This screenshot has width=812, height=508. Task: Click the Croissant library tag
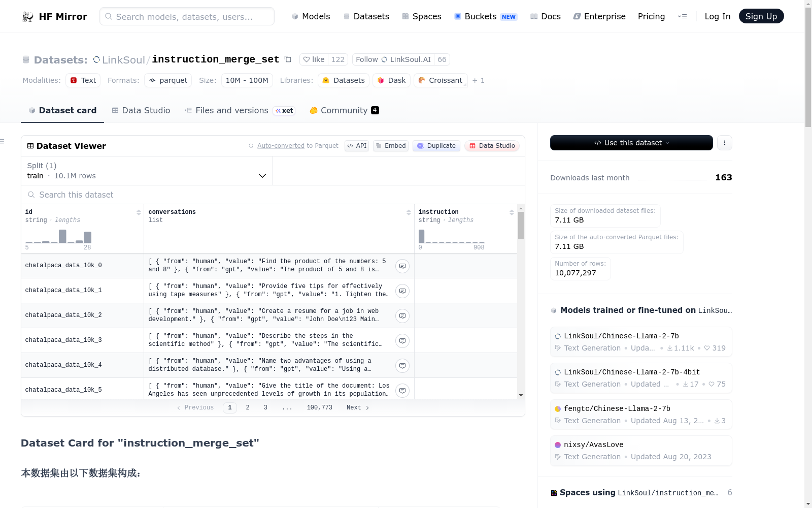[x=441, y=80]
